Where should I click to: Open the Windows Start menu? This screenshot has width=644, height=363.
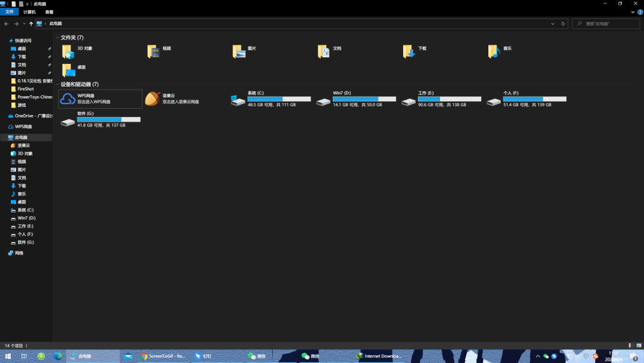coord(8,356)
